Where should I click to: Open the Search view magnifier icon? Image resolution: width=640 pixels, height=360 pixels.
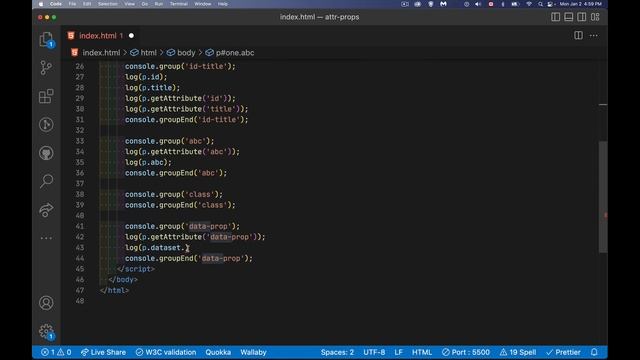[46, 181]
